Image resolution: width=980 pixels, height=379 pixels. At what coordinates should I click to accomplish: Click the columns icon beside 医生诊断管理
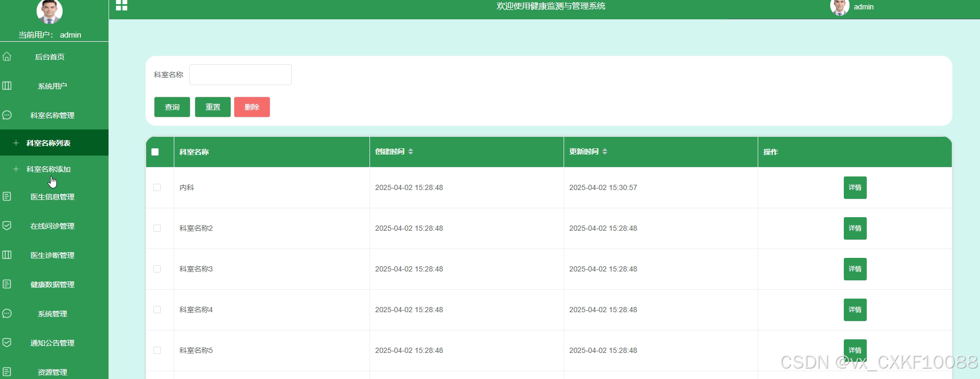click(7, 255)
